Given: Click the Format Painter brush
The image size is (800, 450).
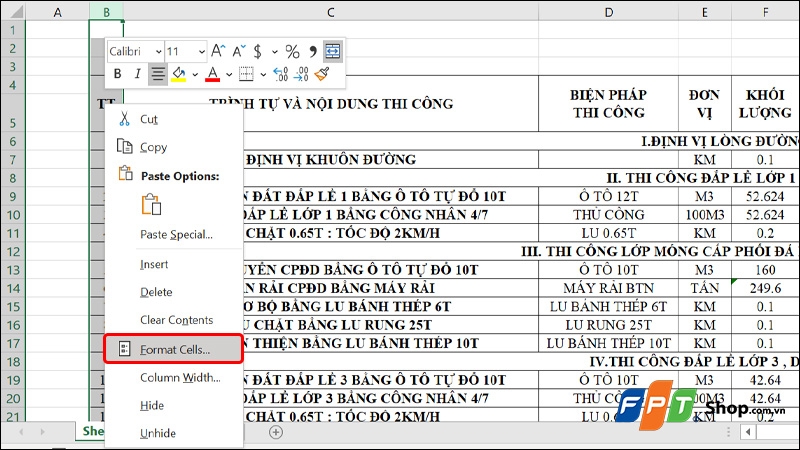Looking at the screenshot, I should pos(322,74).
